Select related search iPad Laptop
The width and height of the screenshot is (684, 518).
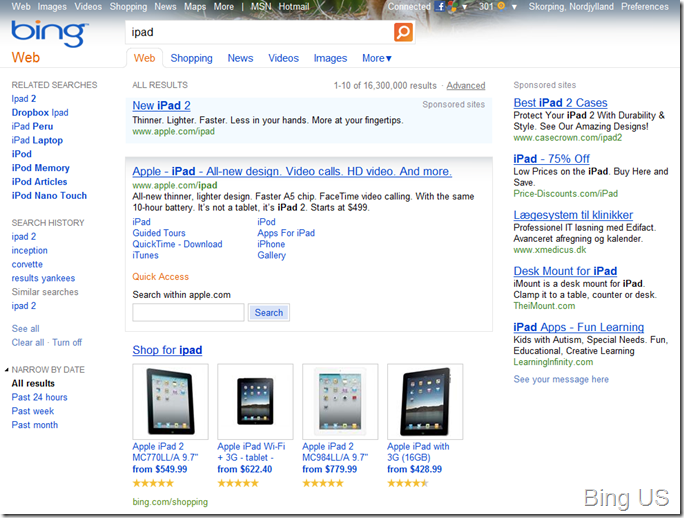pos(37,140)
